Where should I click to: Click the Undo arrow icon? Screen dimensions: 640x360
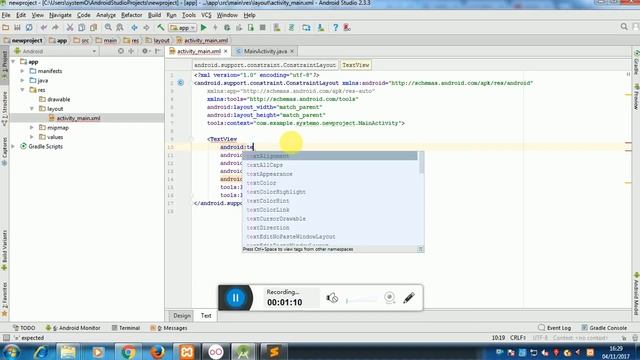click(43, 28)
